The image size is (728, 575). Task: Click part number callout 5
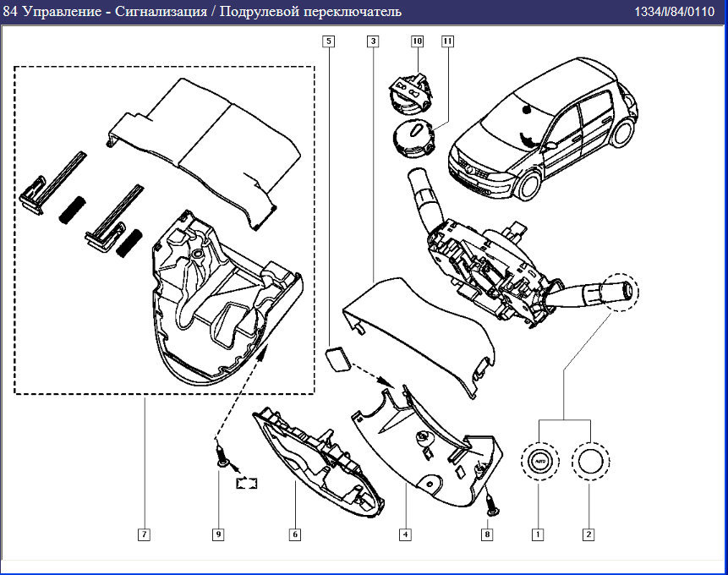[x=328, y=41]
